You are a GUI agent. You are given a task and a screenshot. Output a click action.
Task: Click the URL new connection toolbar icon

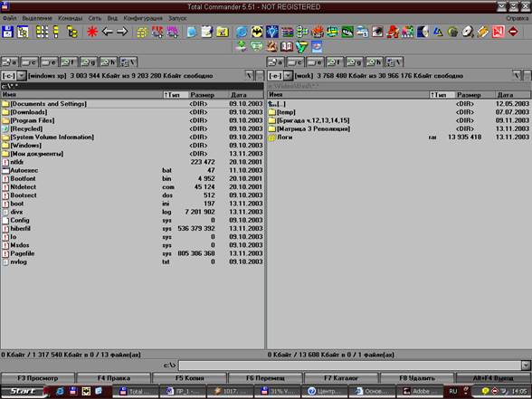click(x=173, y=32)
